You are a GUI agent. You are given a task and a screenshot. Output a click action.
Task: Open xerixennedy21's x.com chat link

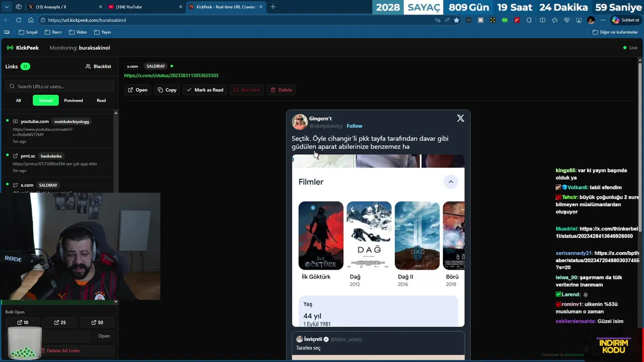pyautogui.click(x=598, y=260)
